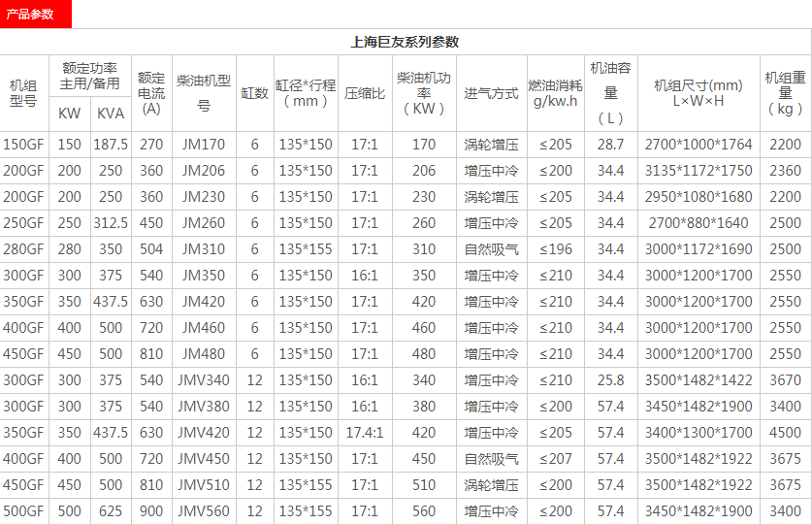Select the 4500 weight cell

click(x=785, y=433)
